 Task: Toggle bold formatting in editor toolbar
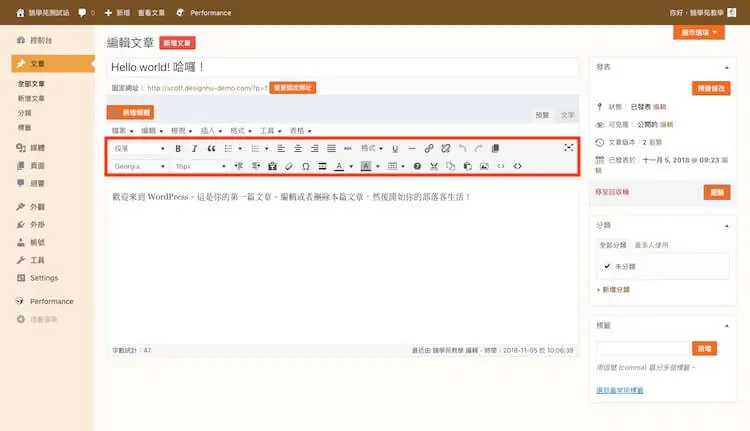tap(178, 149)
